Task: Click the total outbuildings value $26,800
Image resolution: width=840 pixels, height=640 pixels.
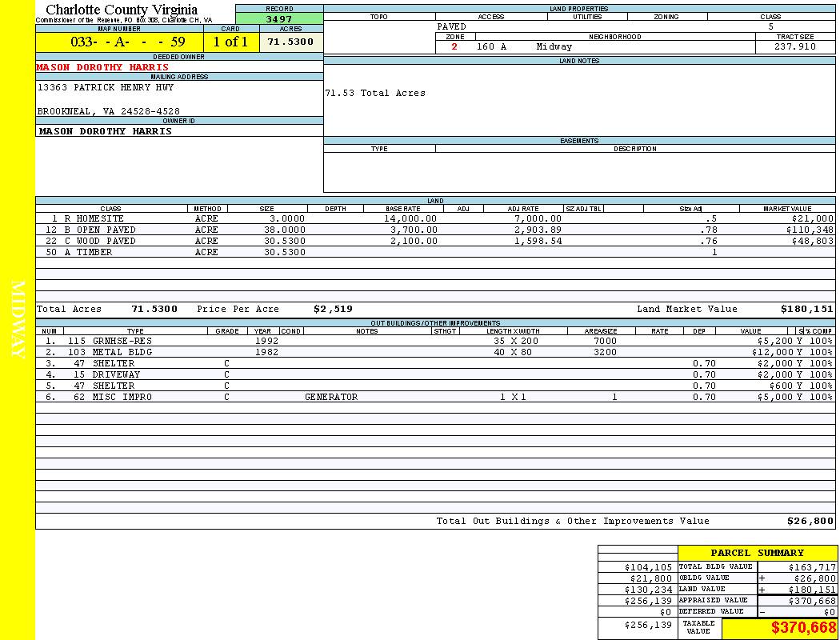Action: [810, 521]
